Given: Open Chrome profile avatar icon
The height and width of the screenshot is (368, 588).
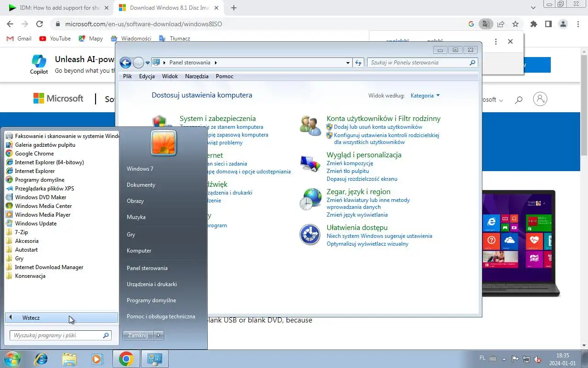Looking at the screenshot, I should click(x=563, y=24).
